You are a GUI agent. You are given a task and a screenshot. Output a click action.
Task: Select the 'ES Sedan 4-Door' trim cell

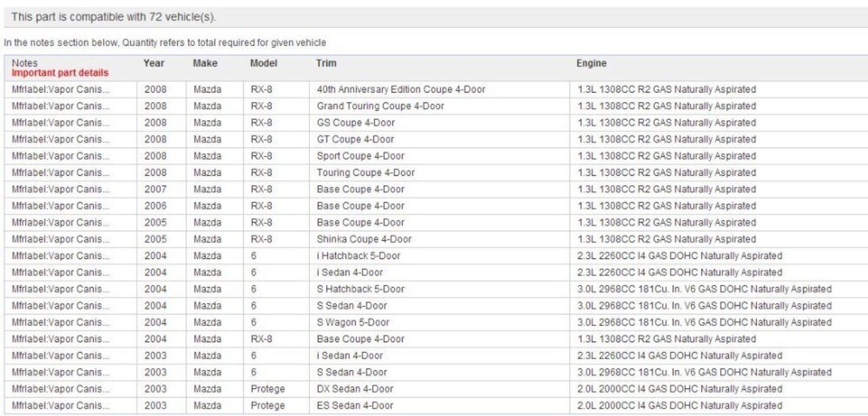(355, 405)
